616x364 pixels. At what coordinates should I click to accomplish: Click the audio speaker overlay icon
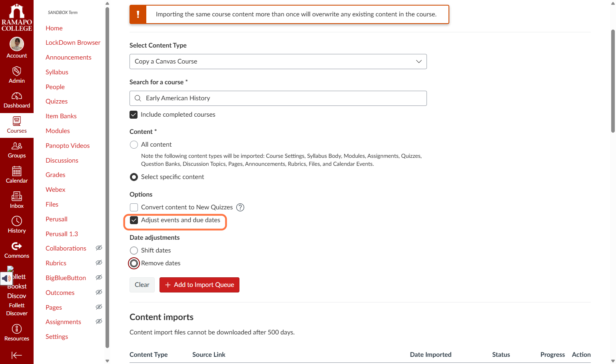tap(6, 278)
